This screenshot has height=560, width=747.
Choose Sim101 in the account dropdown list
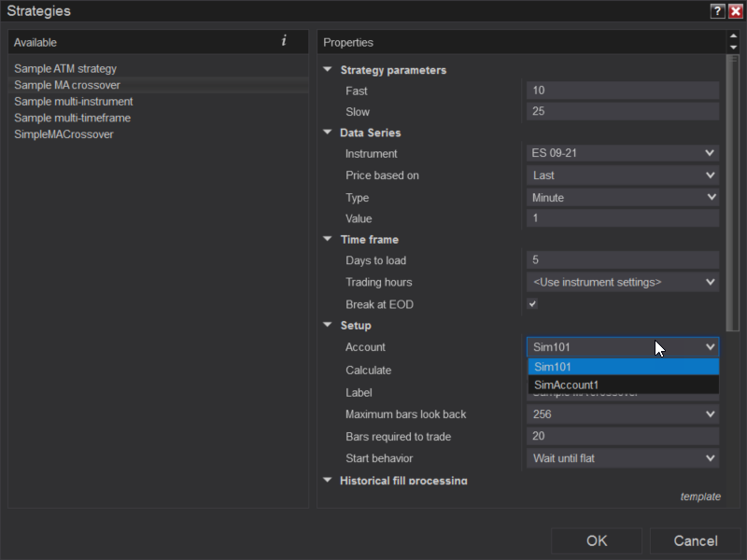[x=623, y=367]
